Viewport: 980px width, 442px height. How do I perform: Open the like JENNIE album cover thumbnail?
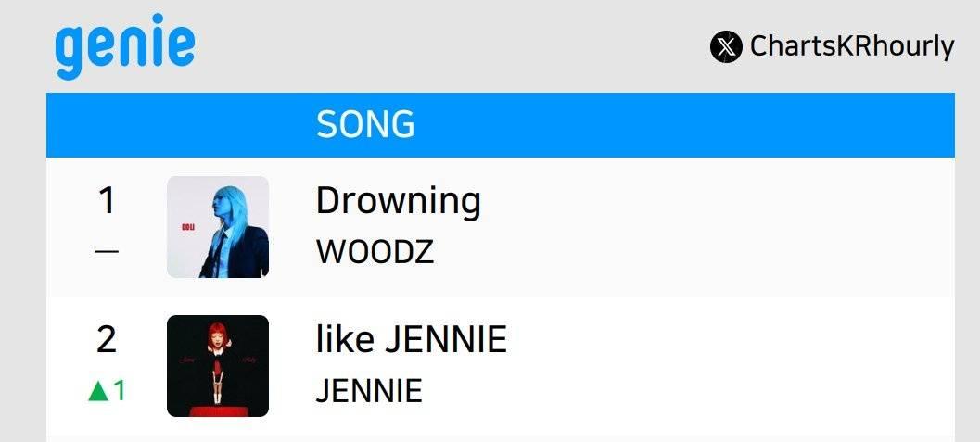click(x=218, y=366)
